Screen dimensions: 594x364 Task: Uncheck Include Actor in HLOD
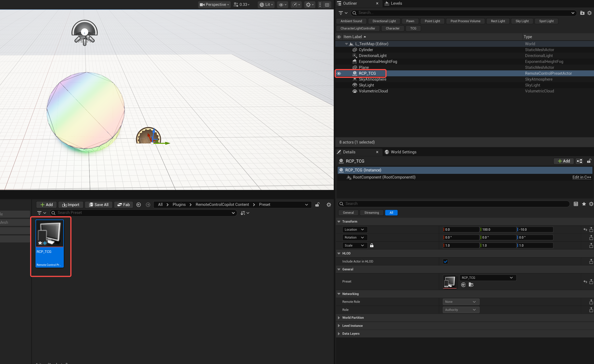tap(445, 261)
